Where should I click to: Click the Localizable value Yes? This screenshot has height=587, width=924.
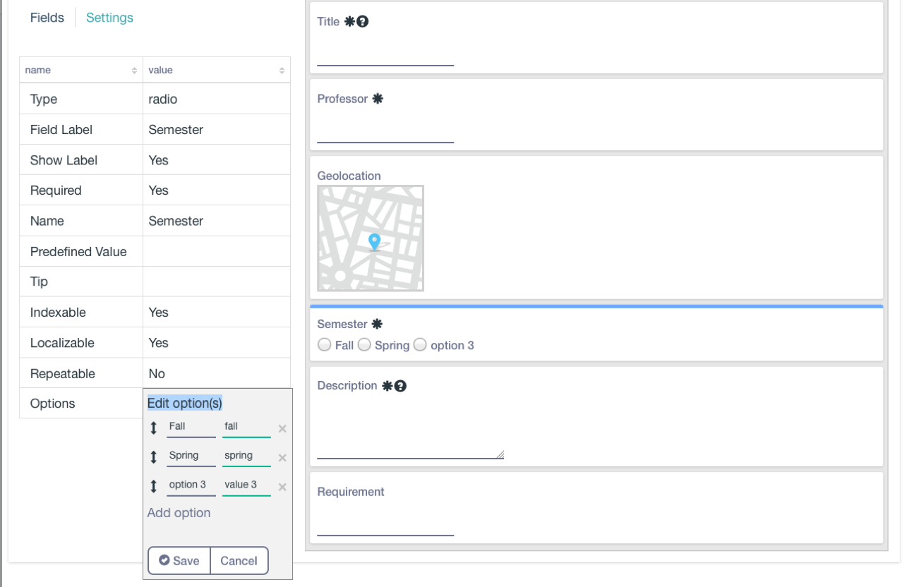[x=158, y=343]
